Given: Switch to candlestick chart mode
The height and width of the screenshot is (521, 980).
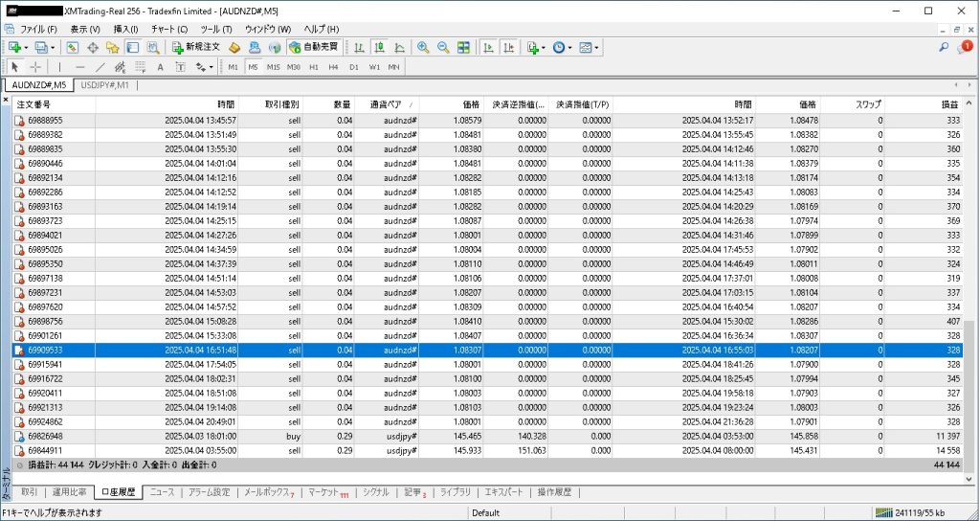Looking at the screenshot, I should click(x=379, y=47).
